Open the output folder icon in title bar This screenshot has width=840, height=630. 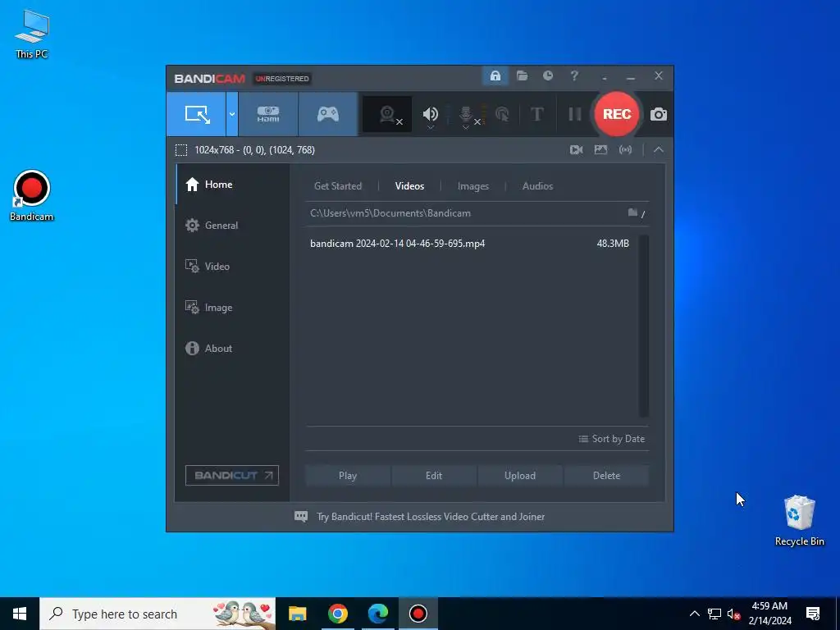point(523,76)
